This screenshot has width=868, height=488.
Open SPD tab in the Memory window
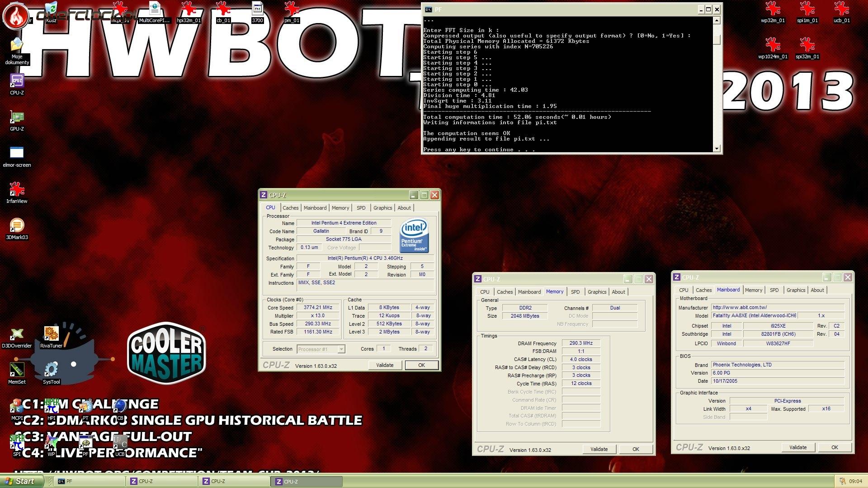click(575, 292)
